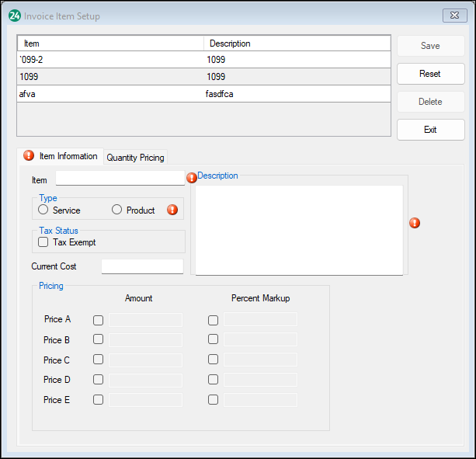Click the error icon on Item Information tab
476x459 pixels.
coord(29,155)
